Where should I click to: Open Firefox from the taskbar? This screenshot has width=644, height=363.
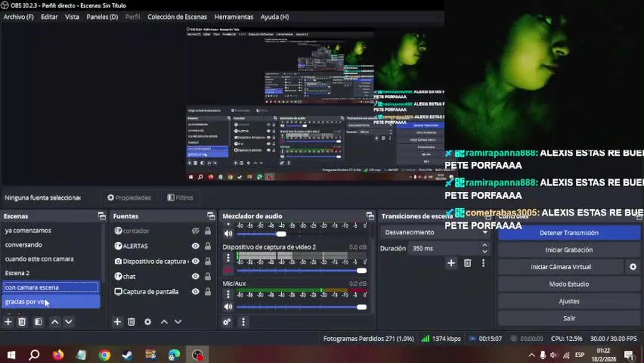point(58,355)
